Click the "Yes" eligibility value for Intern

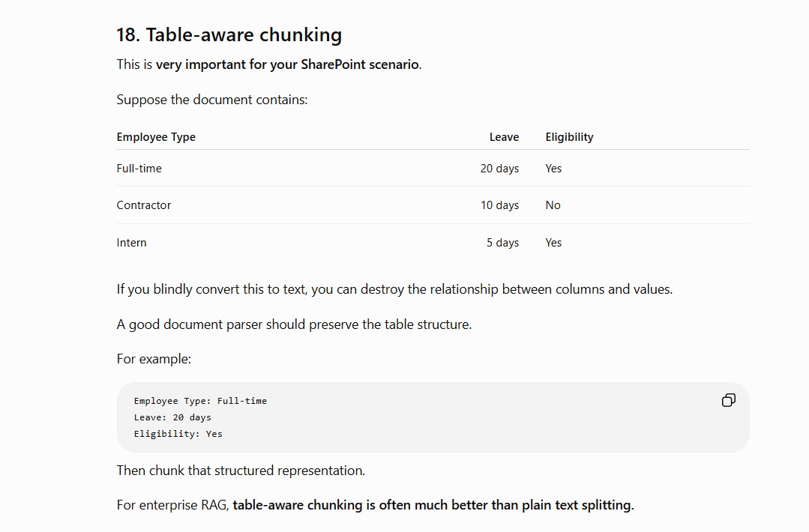pyautogui.click(x=553, y=243)
